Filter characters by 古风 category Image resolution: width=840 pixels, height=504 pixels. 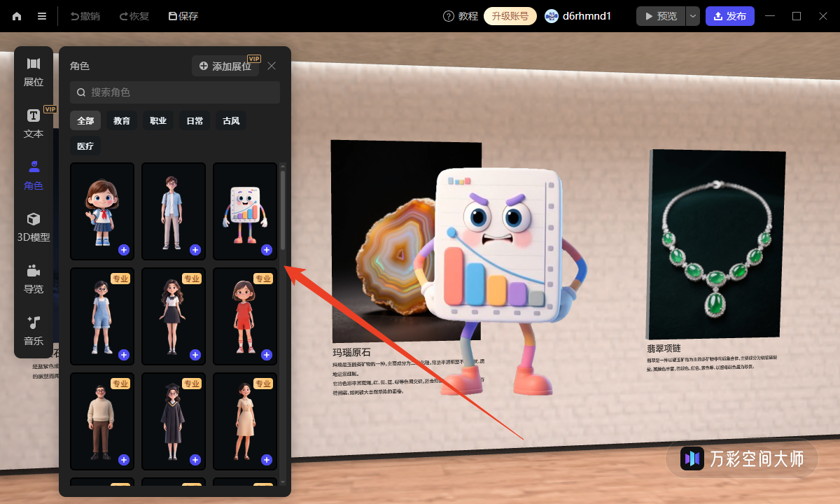click(231, 120)
